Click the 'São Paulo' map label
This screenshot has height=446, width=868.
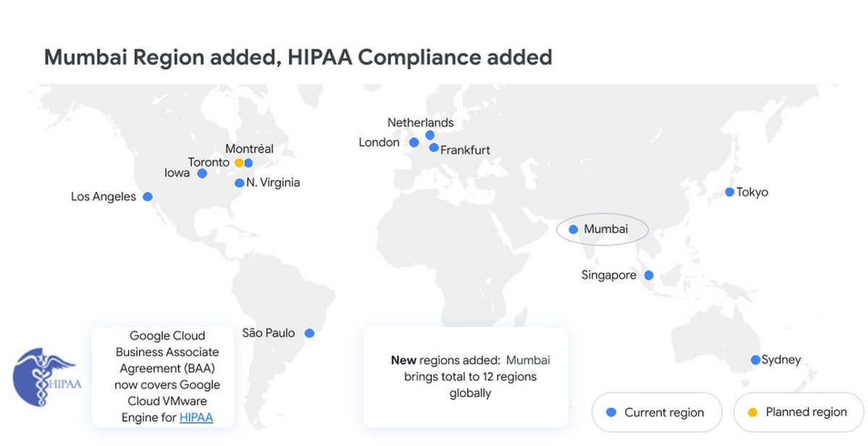coord(269,333)
